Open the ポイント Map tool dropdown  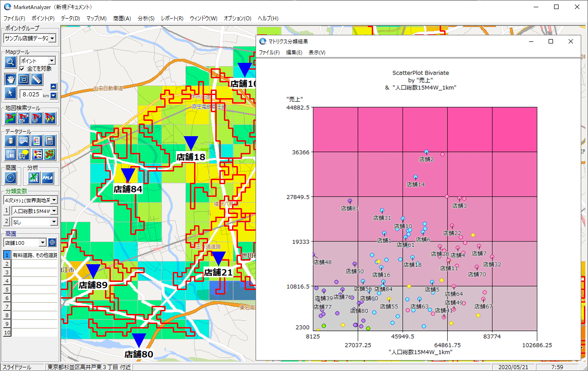point(52,61)
